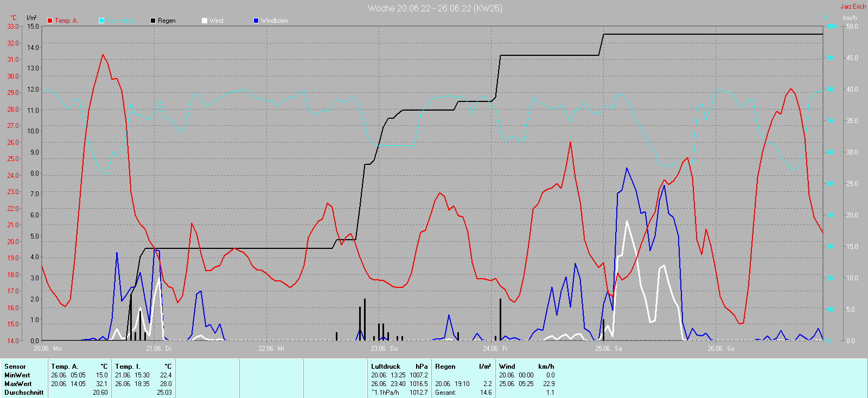
Task: Click the 'Luftdruck' column header
Action: pos(386,367)
